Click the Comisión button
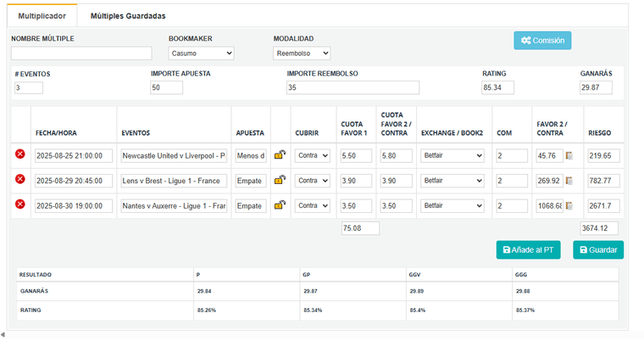Viewport: 644px width, 341px height. pyautogui.click(x=542, y=41)
